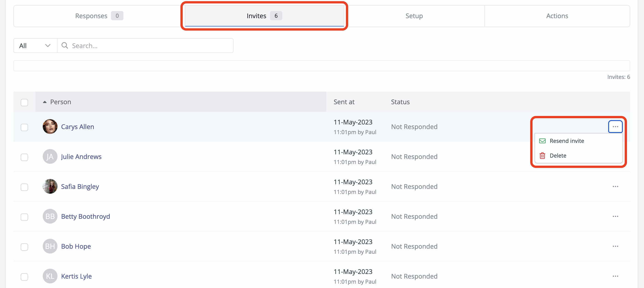Click the Kertis Lyle name link
The width and height of the screenshot is (644, 288).
76,276
